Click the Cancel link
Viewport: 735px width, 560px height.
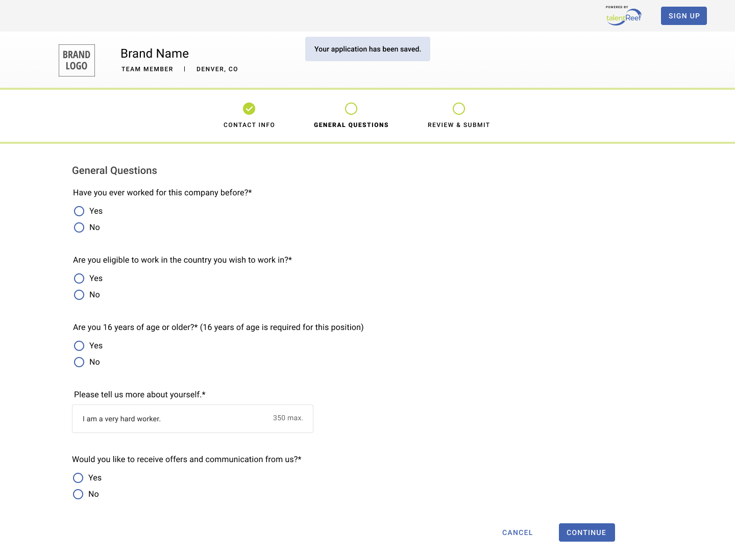point(517,532)
